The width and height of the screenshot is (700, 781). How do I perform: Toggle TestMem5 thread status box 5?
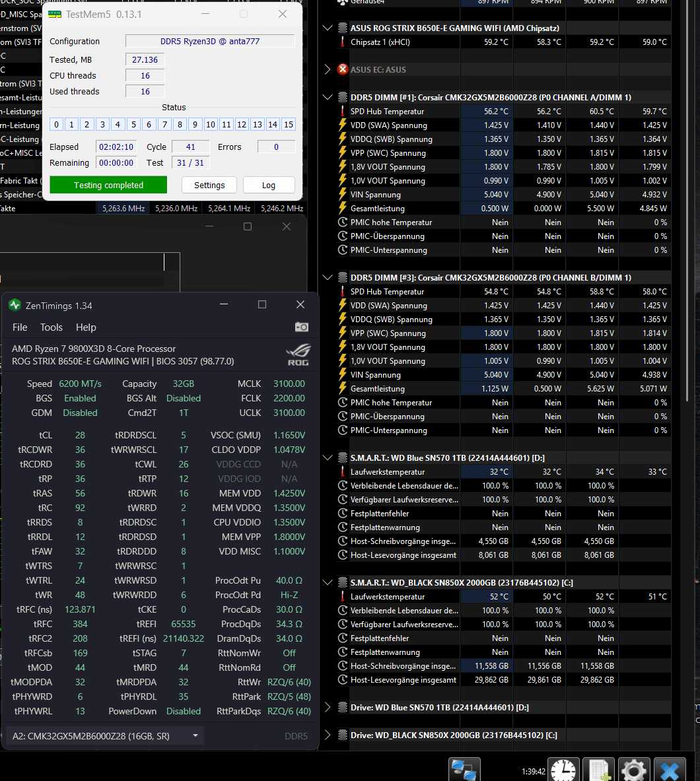point(133,124)
